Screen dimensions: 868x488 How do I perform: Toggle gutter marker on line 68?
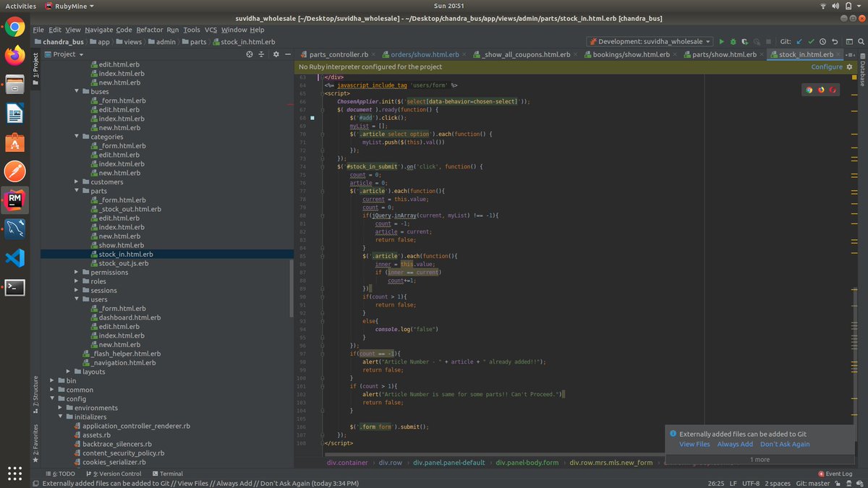click(x=312, y=117)
